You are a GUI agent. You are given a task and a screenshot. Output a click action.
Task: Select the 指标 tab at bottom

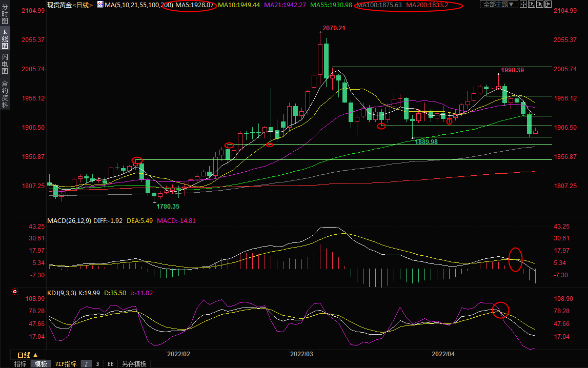[x=21, y=364]
